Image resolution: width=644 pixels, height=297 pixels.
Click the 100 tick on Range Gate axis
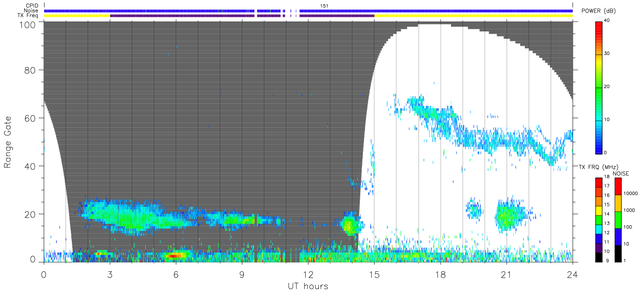pos(26,24)
